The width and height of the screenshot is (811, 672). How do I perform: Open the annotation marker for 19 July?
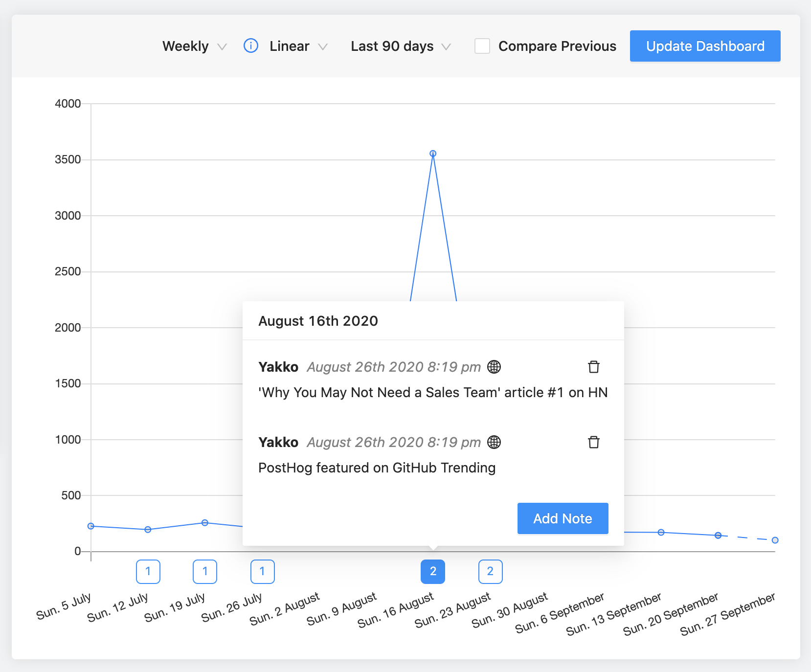tap(205, 571)
